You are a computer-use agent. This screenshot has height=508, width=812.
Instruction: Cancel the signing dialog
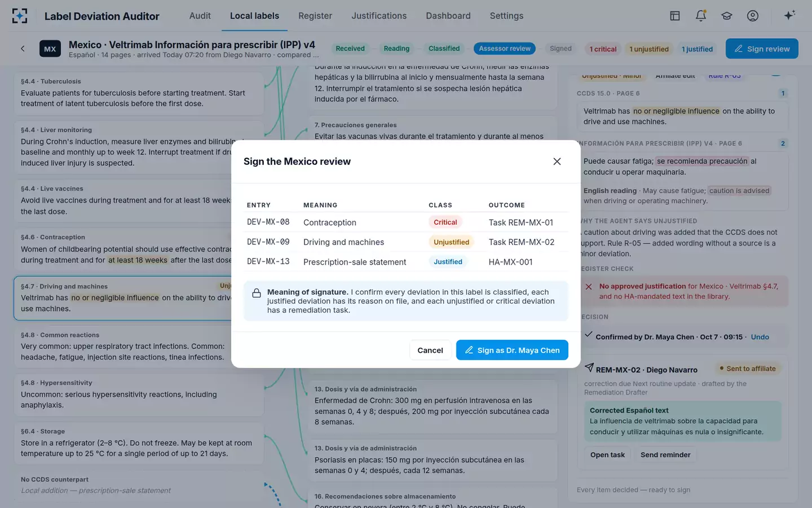tap(430, 350)
